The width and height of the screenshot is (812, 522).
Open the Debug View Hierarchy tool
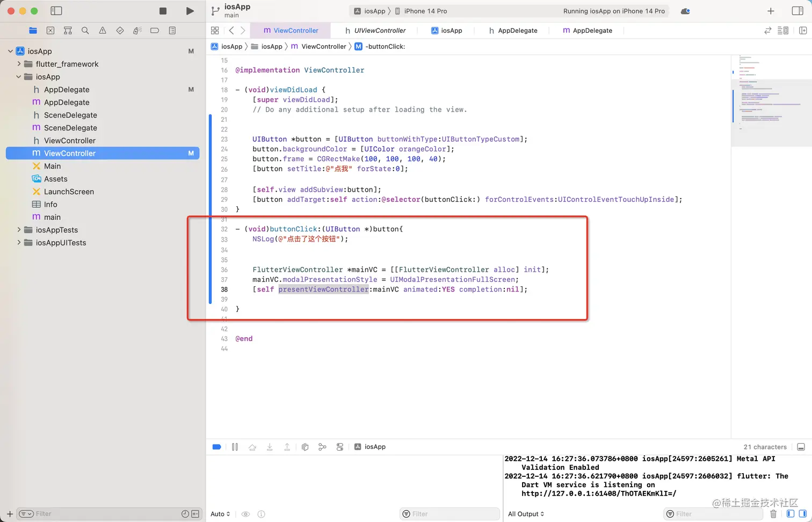(305, 447)
